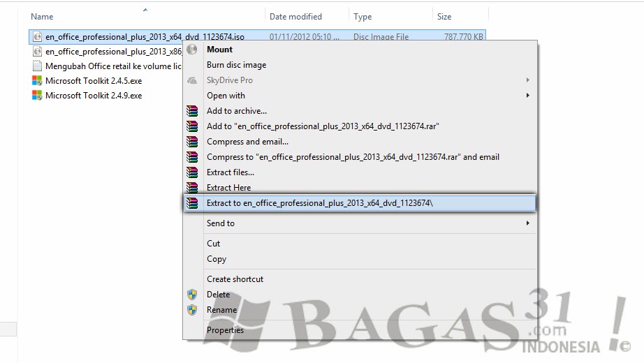
Task: Click the disc icon beside Mount
Action: (192, 50)
